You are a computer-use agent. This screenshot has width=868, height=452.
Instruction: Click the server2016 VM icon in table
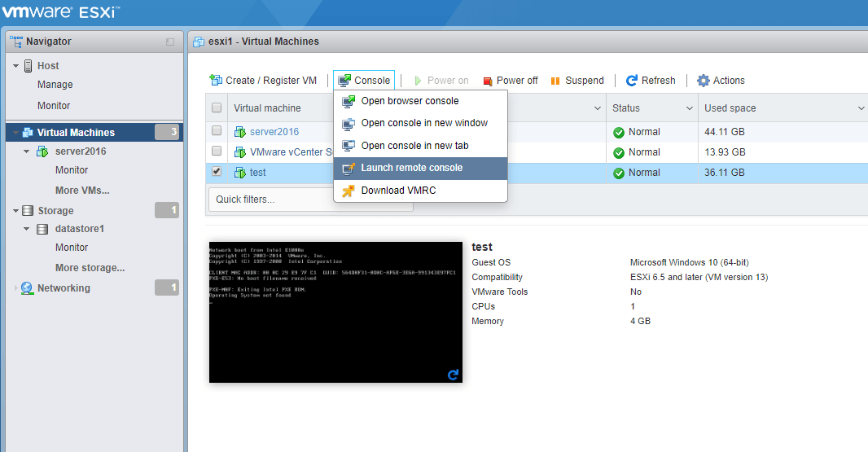(x=240, y=132)
